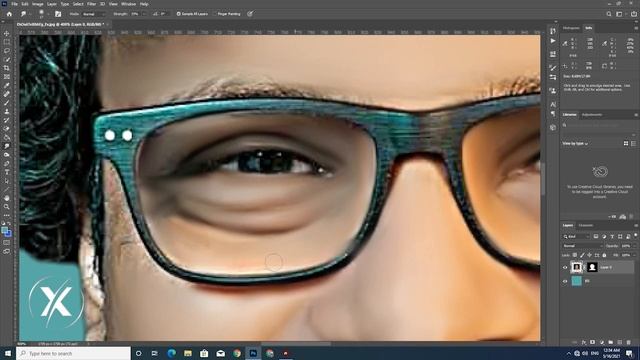The image size is (640, 360).
Task: Open layer filter Kind dropdown
Action: click(576, 236)
